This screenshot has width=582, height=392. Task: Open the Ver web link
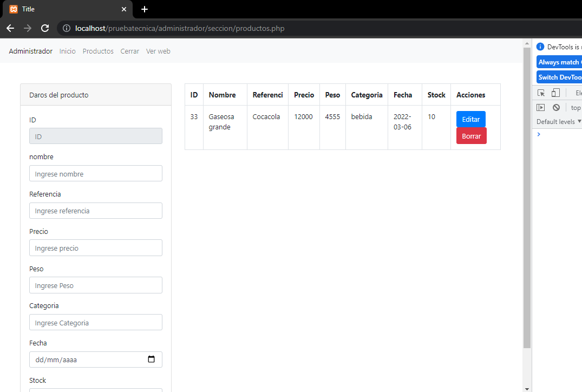tap(158, 51)
